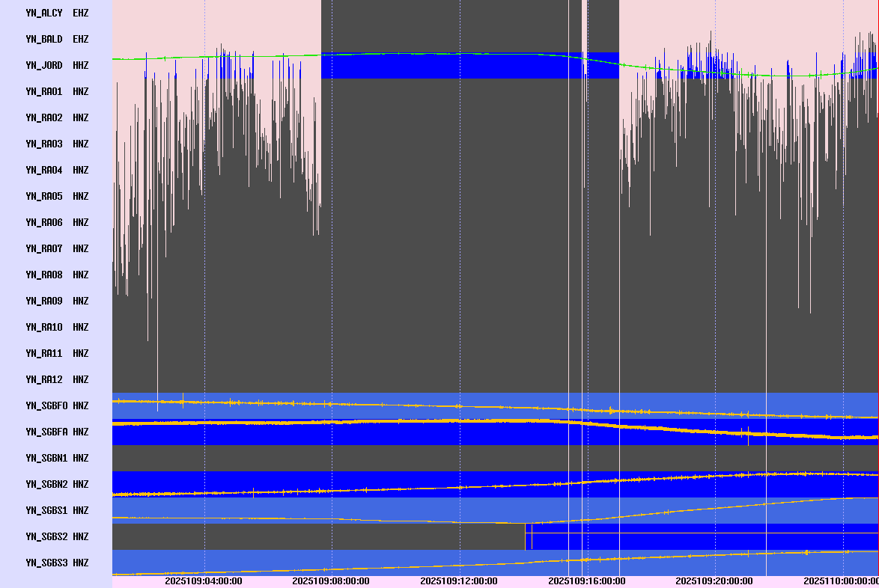Click the 2025110:00:00:00 time axis label

pos(841,581)
